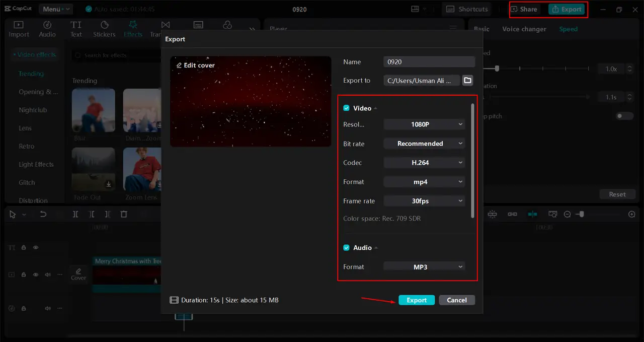644x342 pixels.
Task: Click Cancel in the Export dialog
Action: [457, 300]
